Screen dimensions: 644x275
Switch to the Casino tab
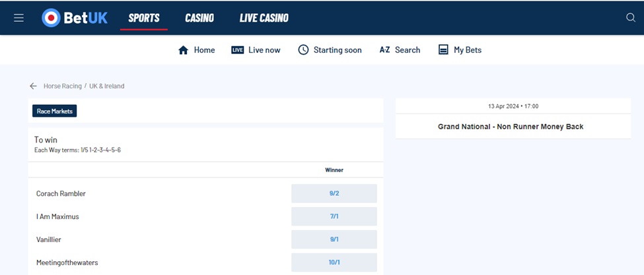pos(199,18)
